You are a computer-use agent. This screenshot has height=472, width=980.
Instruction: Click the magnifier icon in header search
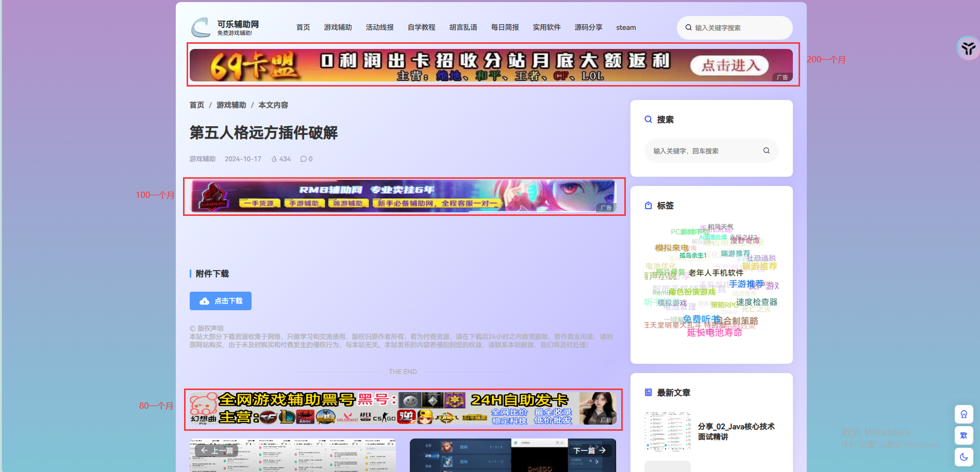pos(688,28)
